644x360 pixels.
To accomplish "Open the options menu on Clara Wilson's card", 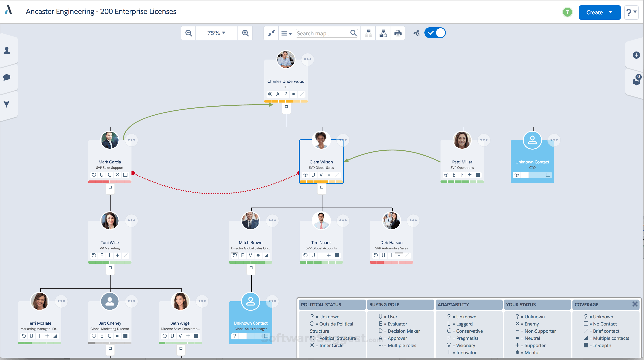I will pos(343,140).
